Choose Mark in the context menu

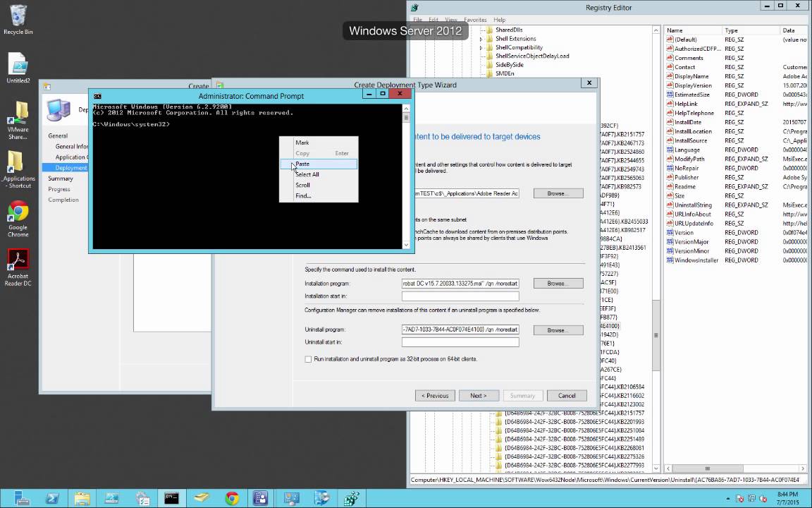tap(319, 143)
